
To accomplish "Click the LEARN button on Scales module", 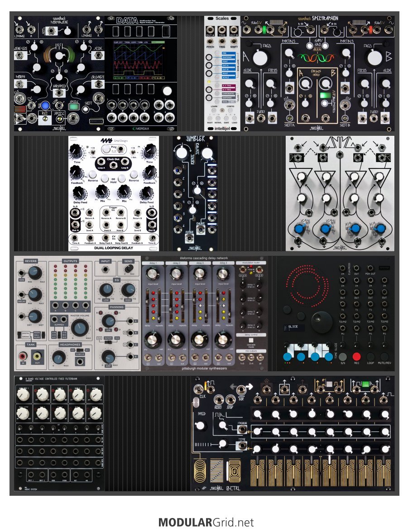I will pyautogui.click(x=214, y=110).
